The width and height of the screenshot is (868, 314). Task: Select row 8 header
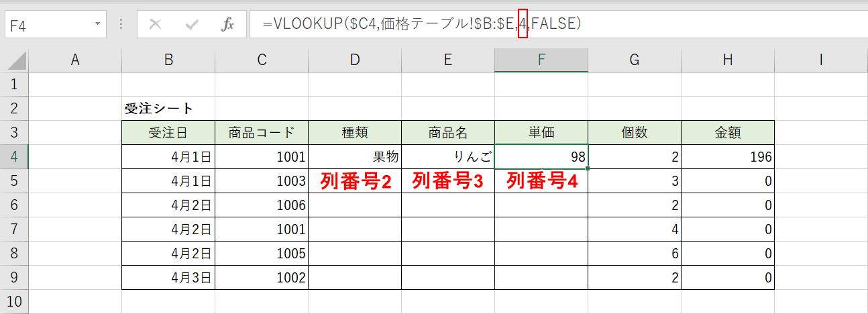pos(14,254)
